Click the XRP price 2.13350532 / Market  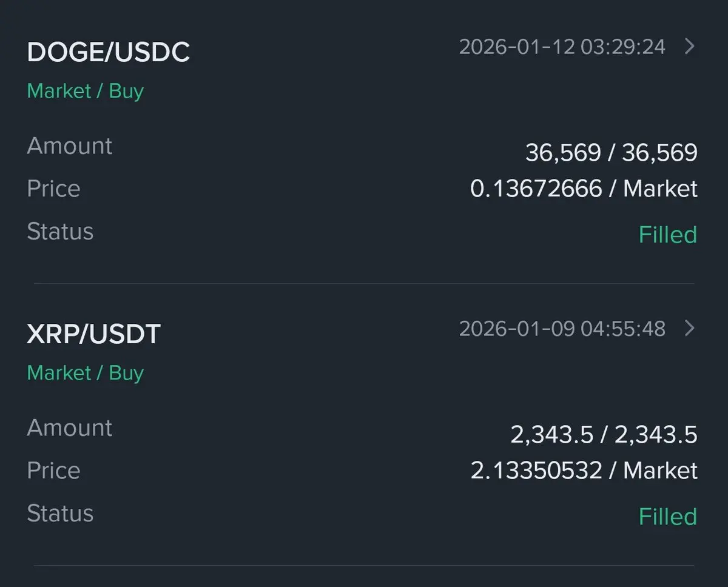(584, 471)
